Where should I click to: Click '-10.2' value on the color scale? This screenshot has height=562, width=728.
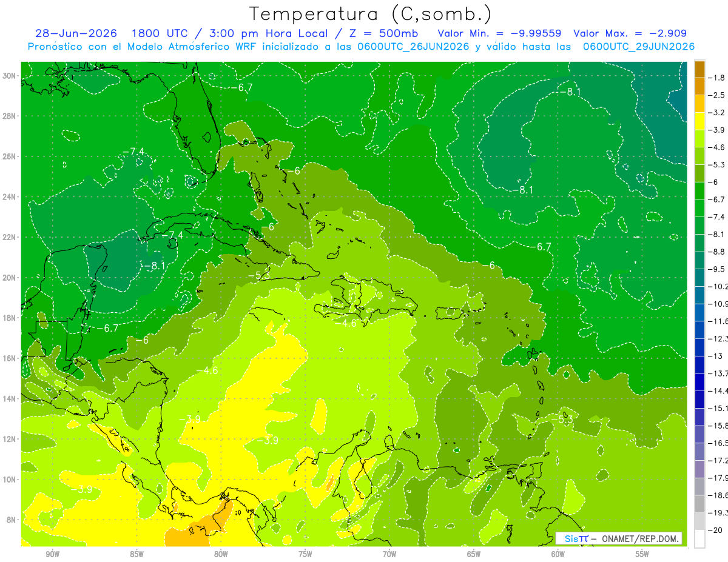[x=719, y=287]
